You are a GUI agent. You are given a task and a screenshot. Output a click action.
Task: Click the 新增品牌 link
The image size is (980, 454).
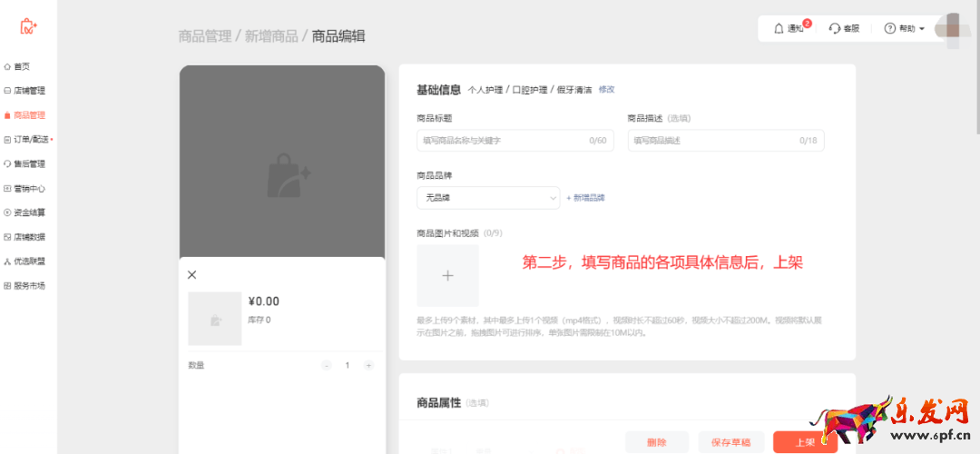585,197
